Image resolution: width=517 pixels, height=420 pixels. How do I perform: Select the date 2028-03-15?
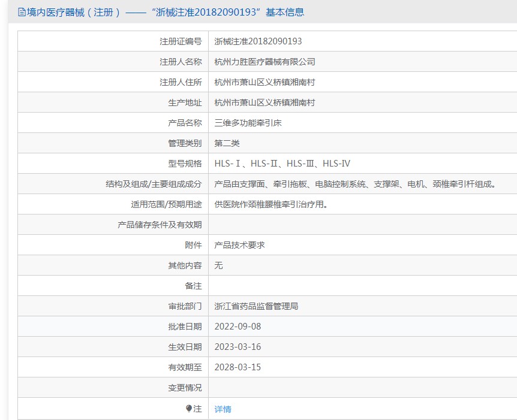click(238, 367)
